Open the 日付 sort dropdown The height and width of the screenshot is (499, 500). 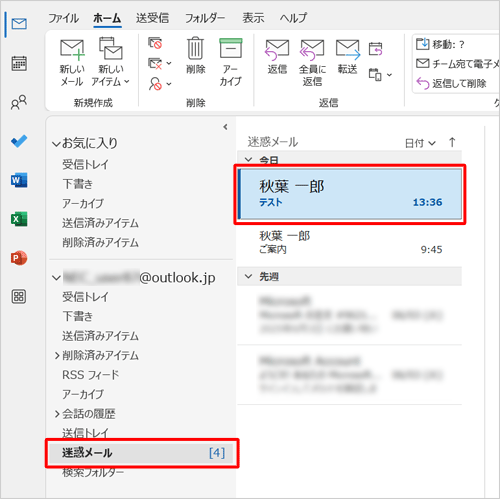(420, 143)
